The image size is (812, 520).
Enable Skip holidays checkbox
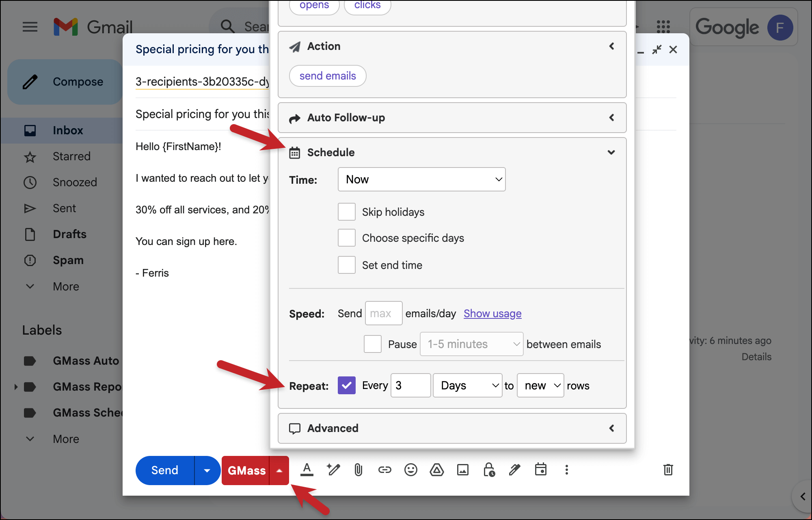pyautogui.click(x=347, y=212)
